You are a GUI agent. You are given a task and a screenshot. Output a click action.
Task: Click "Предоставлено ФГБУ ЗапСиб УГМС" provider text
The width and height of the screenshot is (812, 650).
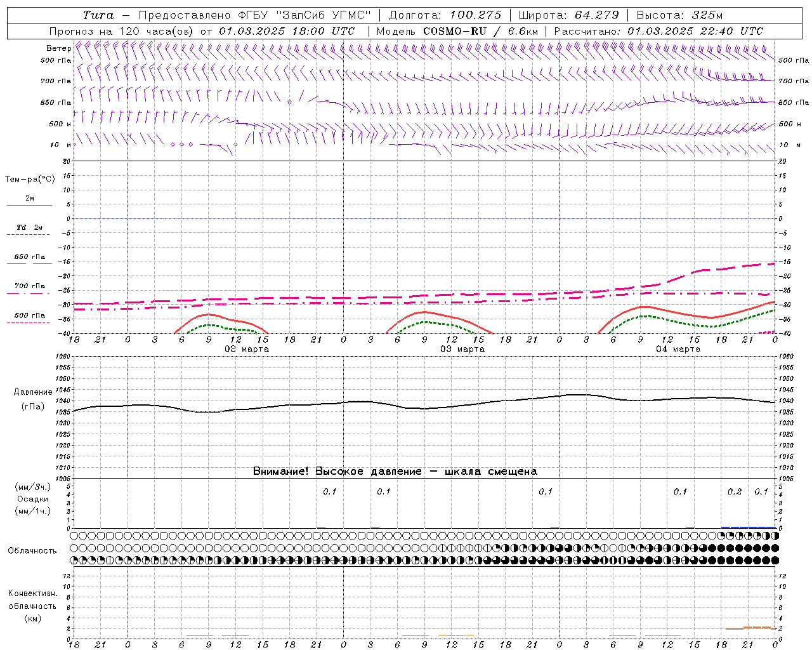coord(254,15)
